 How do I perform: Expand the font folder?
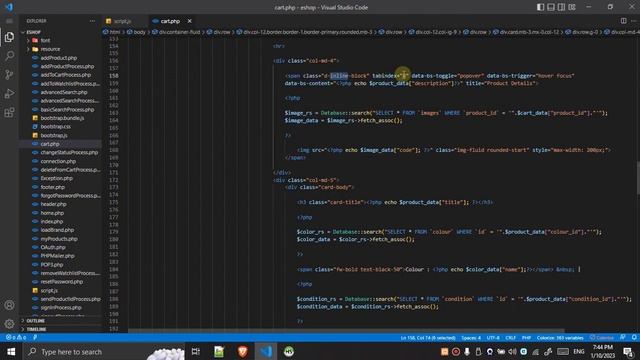coord(45,40)
